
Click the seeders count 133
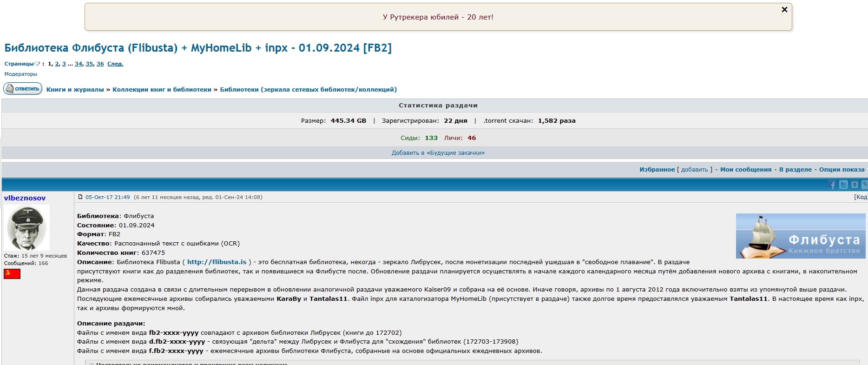click(x=431, y=138)
